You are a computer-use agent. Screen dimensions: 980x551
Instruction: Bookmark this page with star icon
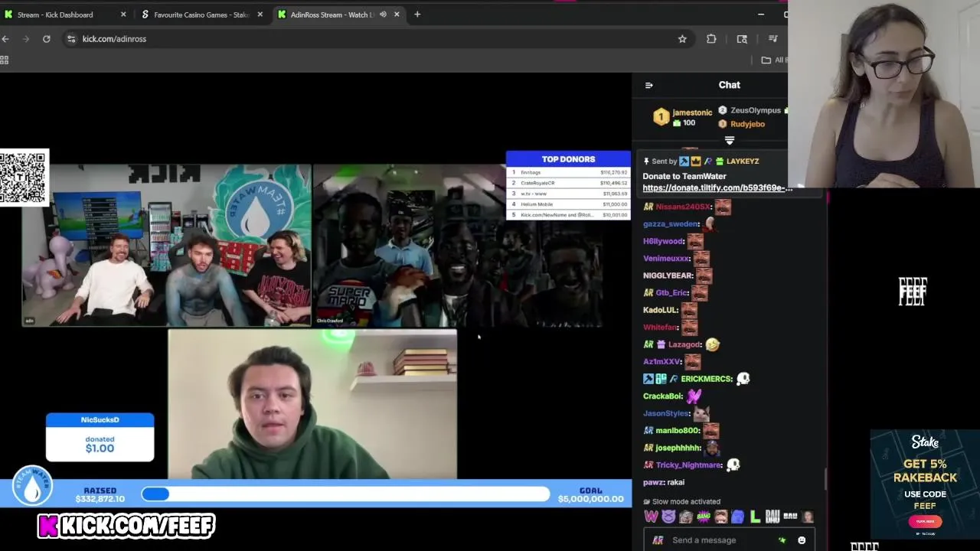click(x=682, y=39)
